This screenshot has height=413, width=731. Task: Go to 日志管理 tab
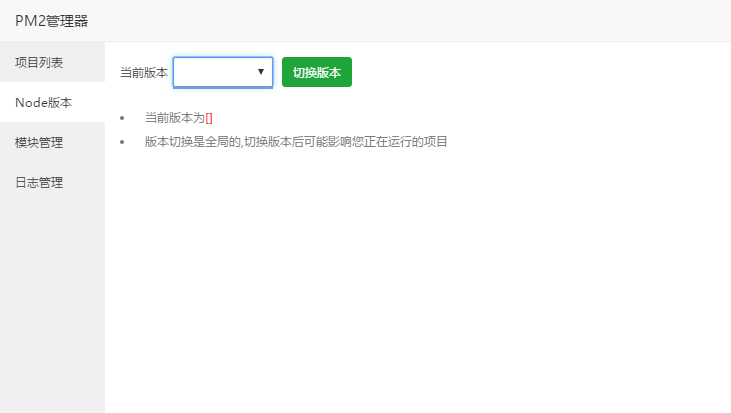52,182
